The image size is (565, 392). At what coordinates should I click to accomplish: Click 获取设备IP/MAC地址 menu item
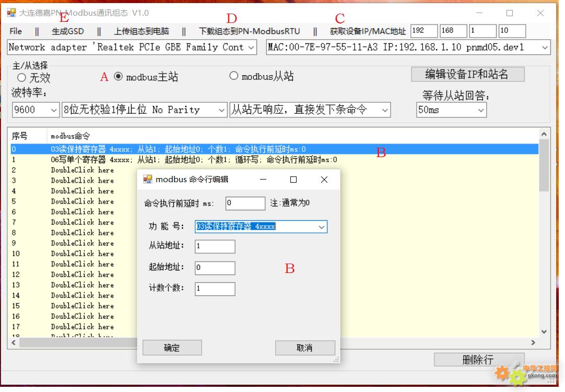click(368, 31)
